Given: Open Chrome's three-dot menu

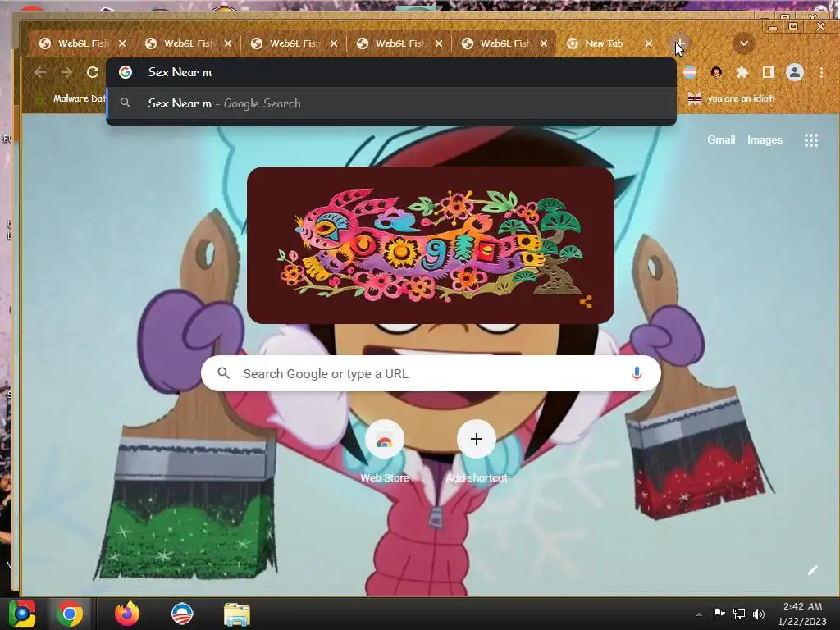Looking at the screenshot, I should point(821,72).
